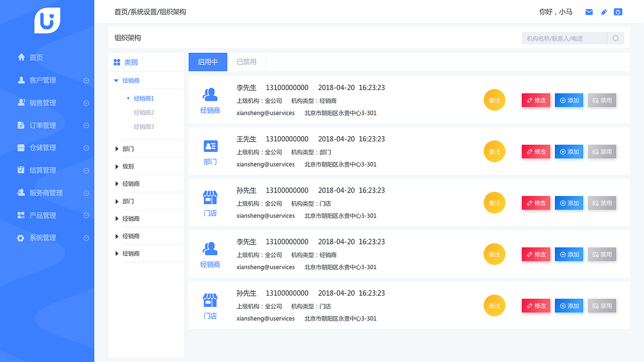This screenshot has height=362, width=644.
Task: Click the 系统管理 gear icon
Action: pos(21,238)
